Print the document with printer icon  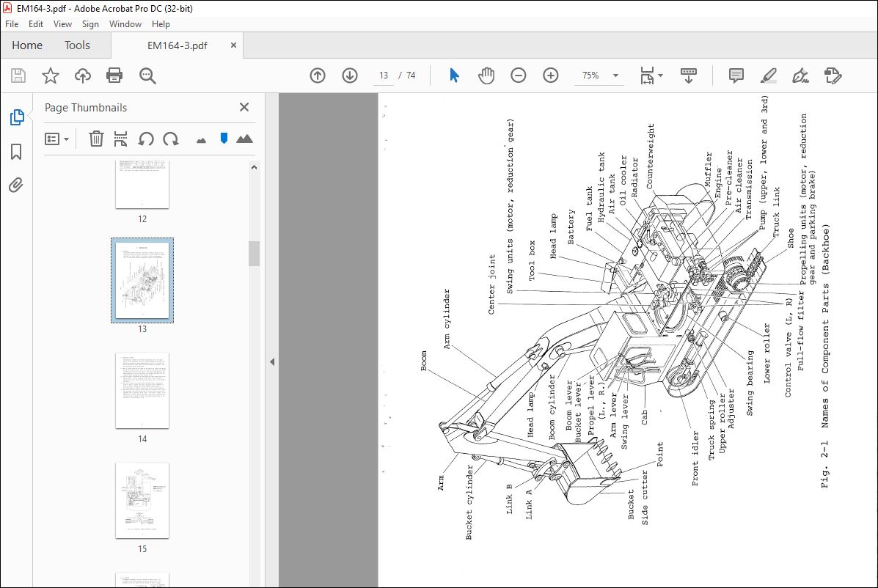[114, 76]
